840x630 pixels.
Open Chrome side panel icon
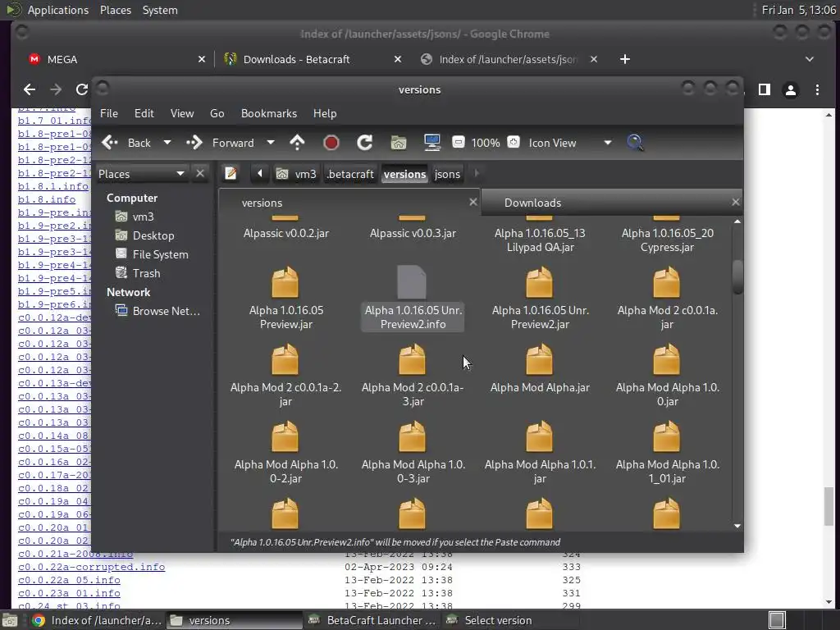(765, 89)
